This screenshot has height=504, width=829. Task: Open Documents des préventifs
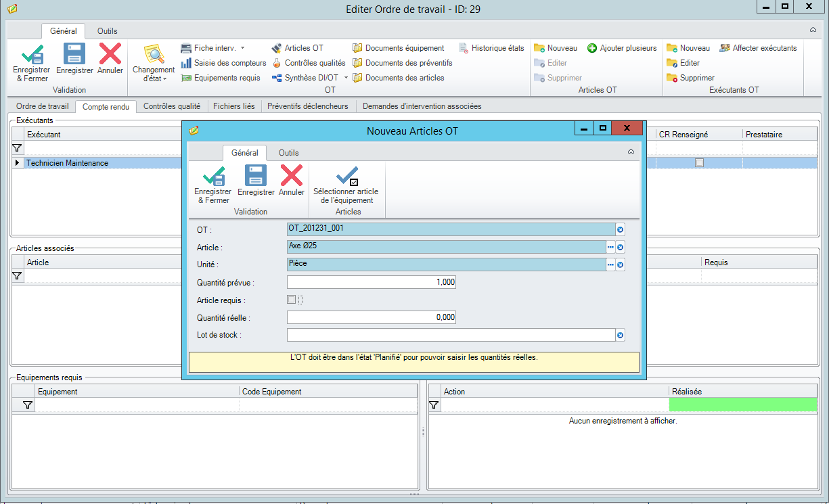click(x=402, y=63)
